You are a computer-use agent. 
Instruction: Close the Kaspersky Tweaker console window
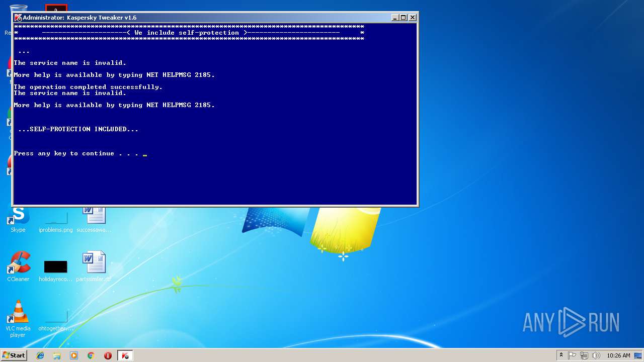click(413, 18)
